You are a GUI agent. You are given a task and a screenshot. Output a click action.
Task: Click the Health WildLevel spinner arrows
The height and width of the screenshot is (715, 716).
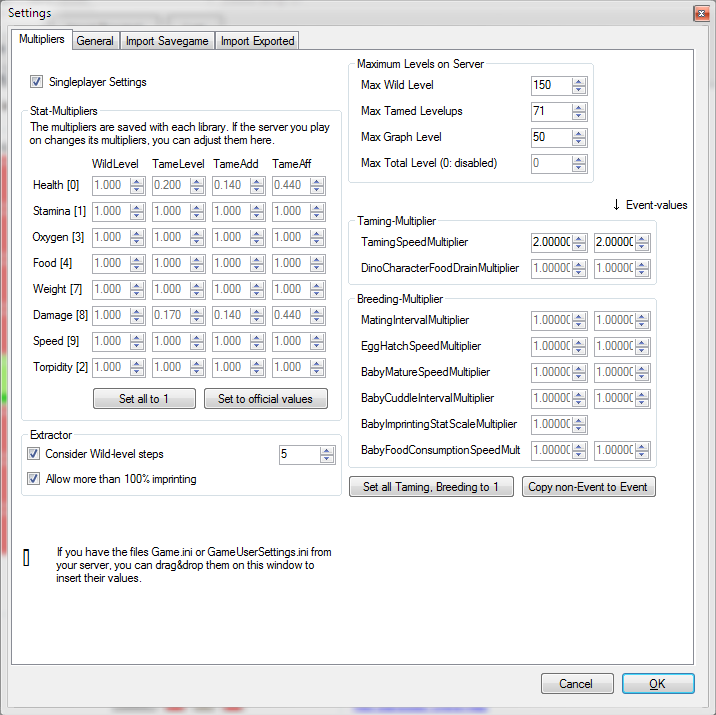coord(137,186)
